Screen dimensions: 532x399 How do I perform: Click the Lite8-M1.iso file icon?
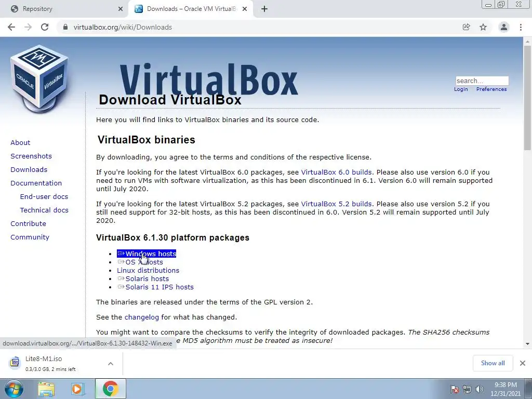15,362
